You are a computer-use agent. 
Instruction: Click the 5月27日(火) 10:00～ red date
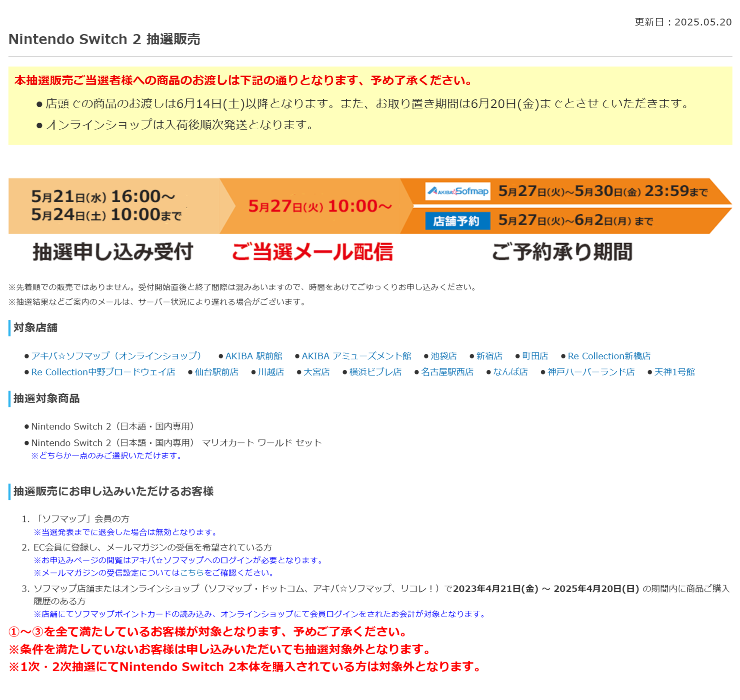coord(320,206)
